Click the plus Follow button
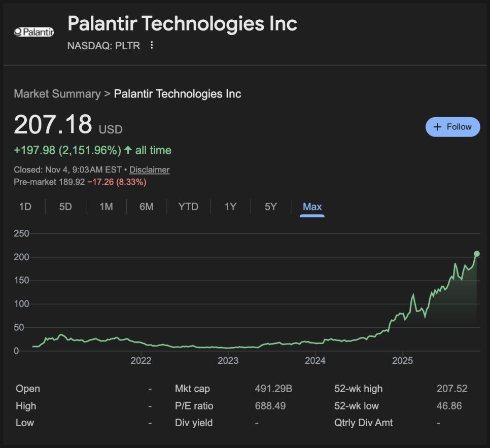 [452, 127]
